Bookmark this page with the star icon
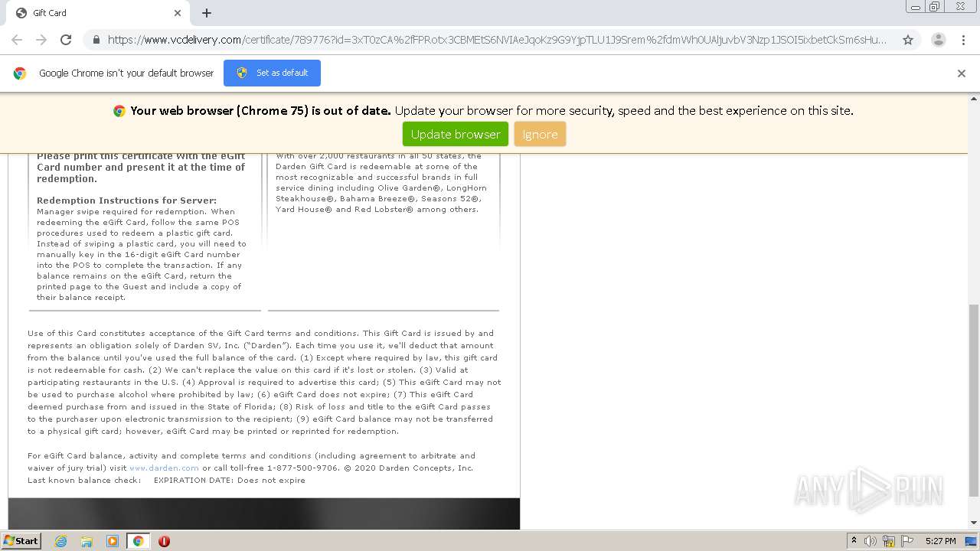Viewport: 980px width, 551px height. 908,40
